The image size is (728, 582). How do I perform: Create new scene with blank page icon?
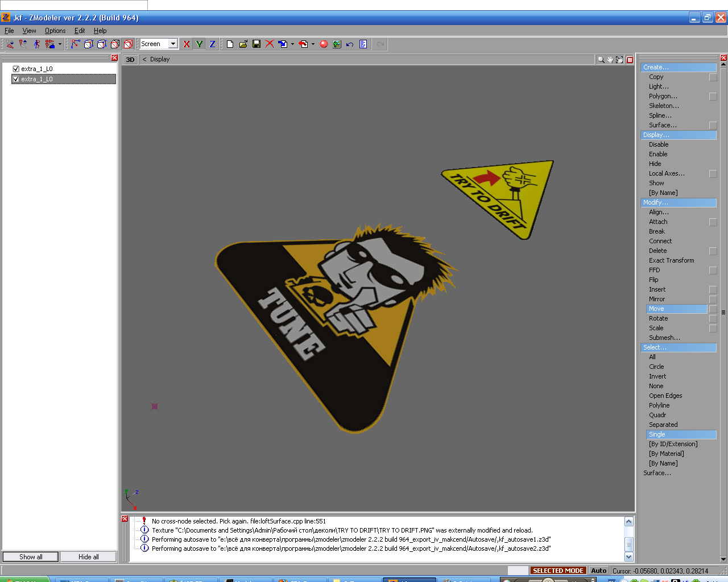point(230,44)
